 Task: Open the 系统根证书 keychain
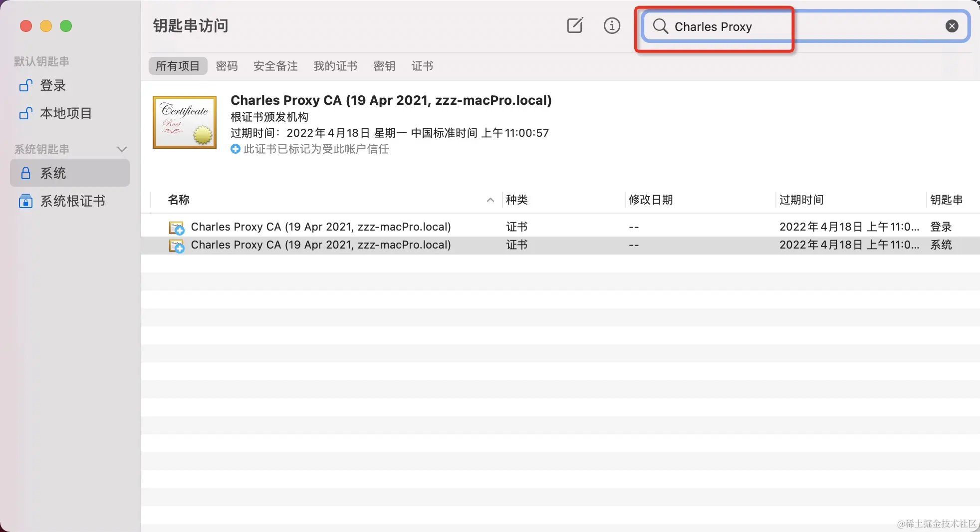(70, 201)
